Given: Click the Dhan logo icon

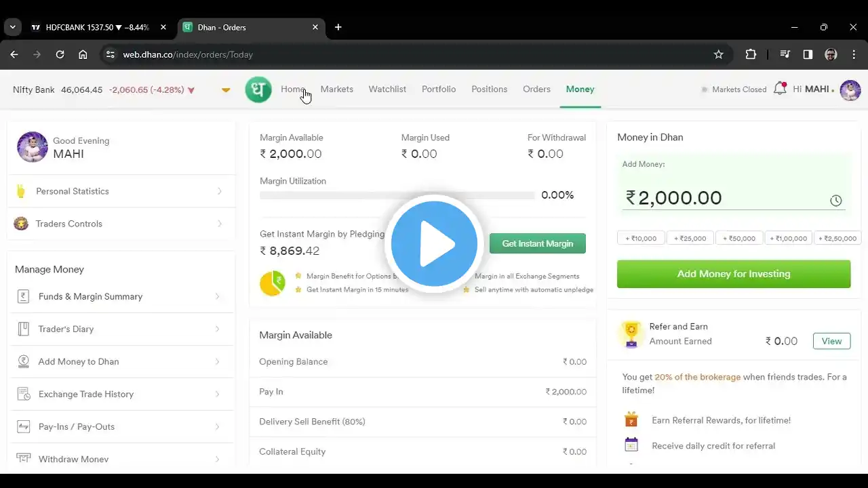Looking at the screenshot, I should (258, 89).
